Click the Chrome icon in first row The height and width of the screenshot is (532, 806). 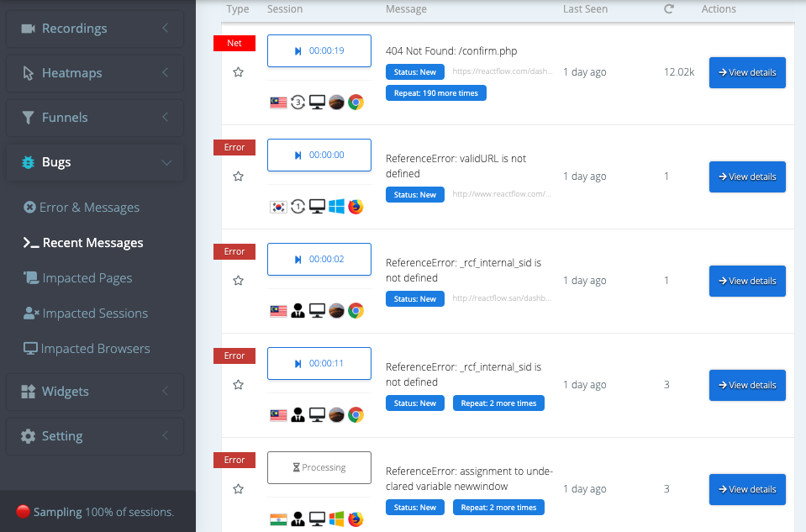click(356, 103)
